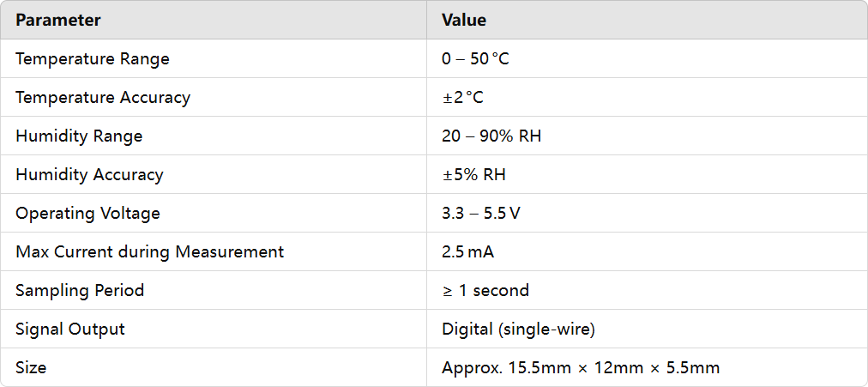Click the ±2 °C value cell

[463, 97]
